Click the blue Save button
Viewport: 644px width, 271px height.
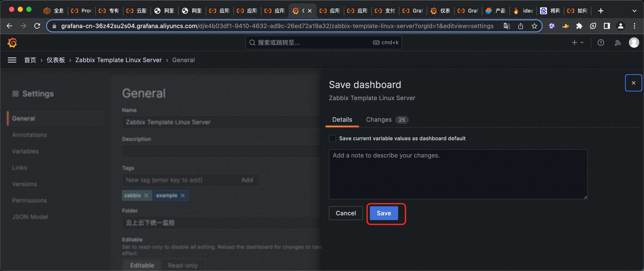[384, 213]
